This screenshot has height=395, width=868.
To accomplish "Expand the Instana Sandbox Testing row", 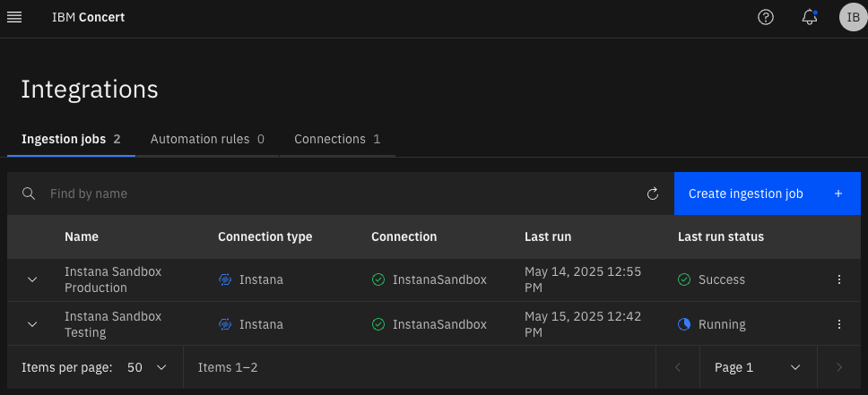I will pyautogui.click(x=32, y=324).
